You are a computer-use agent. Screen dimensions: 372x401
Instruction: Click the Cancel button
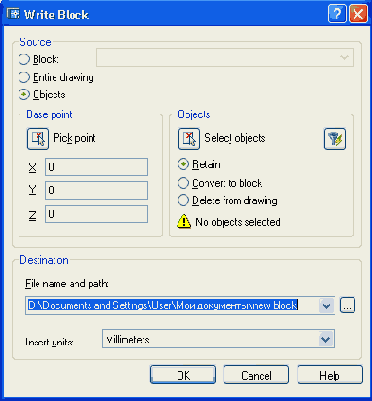(x=256, y=375)
